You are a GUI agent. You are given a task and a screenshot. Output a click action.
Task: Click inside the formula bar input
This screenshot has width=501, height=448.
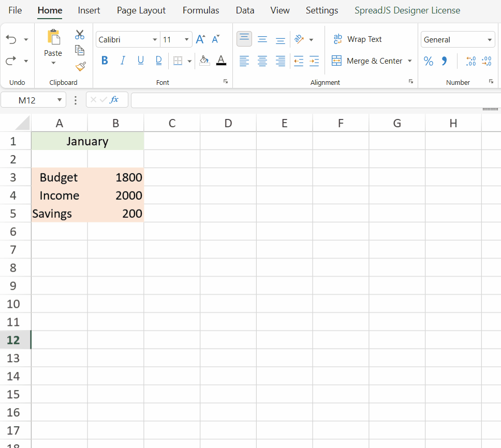[316, 100]
